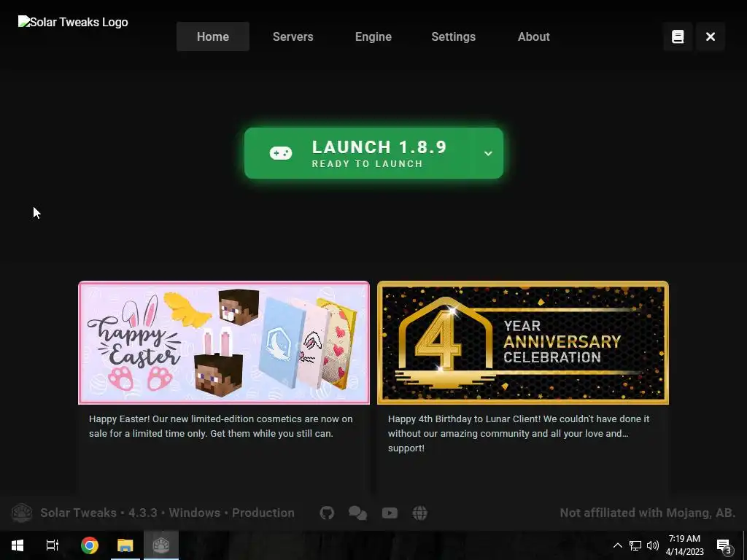Select Solar Tweaks taskbar app icon

[161, 545]
